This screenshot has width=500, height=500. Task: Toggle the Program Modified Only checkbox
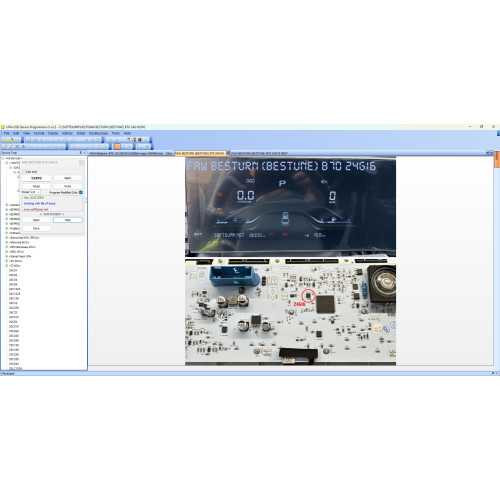coord(81,193)
